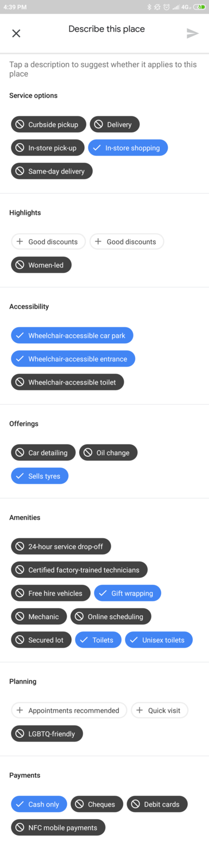209x868 pixels.
Task: Select the Debit cards chip
Action: coord(157,804)
